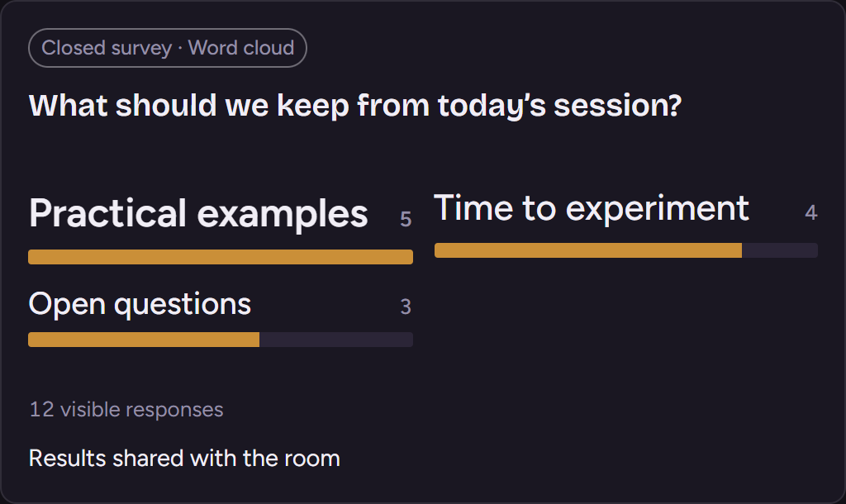This screenshot has width=846, height=504.
Task: Click the 12 visible responses label
Action: 126,410
